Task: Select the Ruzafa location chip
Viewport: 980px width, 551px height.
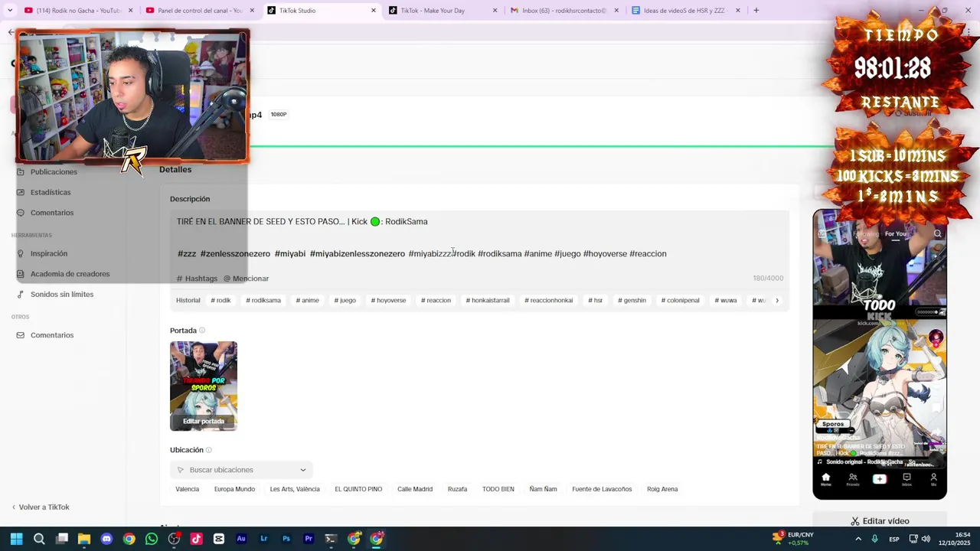Action: pos(457,490)
